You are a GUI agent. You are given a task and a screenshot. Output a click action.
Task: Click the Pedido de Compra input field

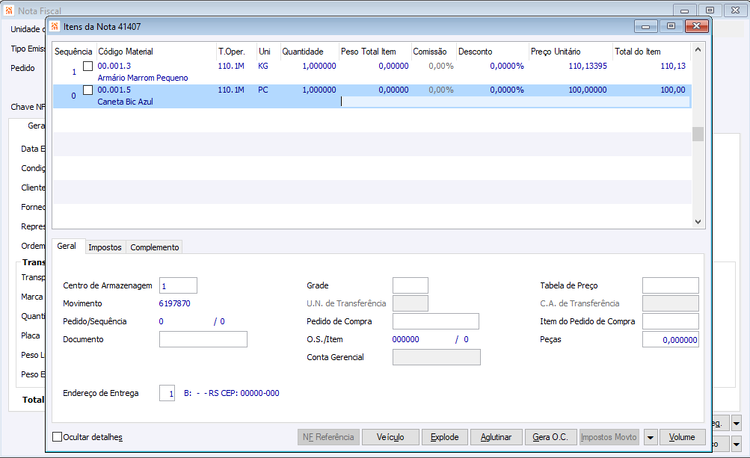coord(436,321)
